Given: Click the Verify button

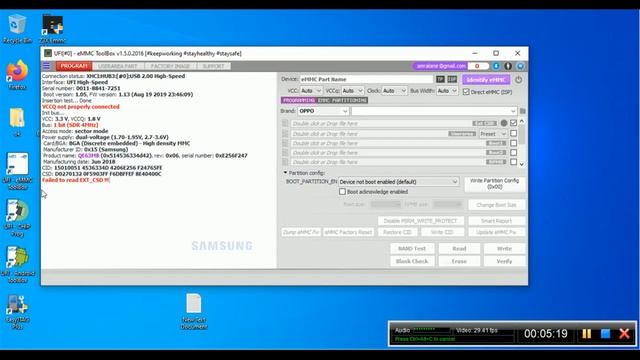Looking at the screenshot, I should coord(504,261).
